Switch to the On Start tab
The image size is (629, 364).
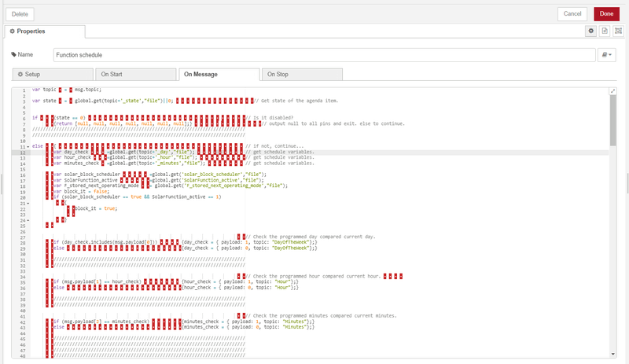[x=136, y=74]
